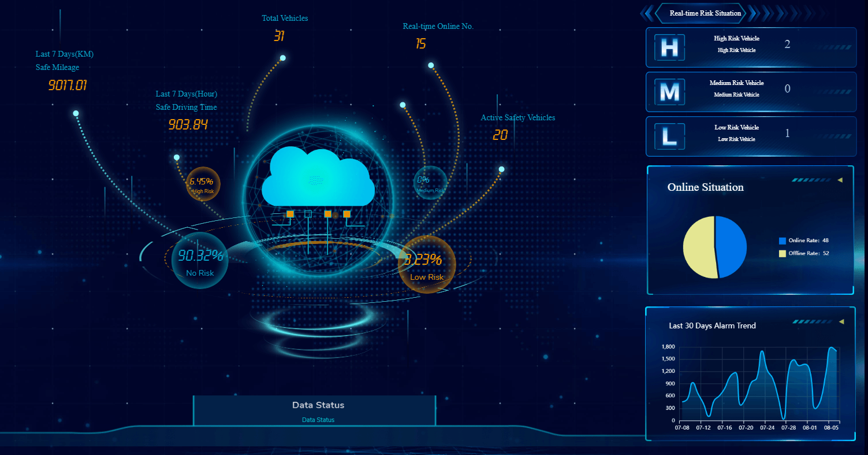Click the 0% Medium Risk bubble
Viewport: 868px width, 455px height.
(x=430, y=183)
